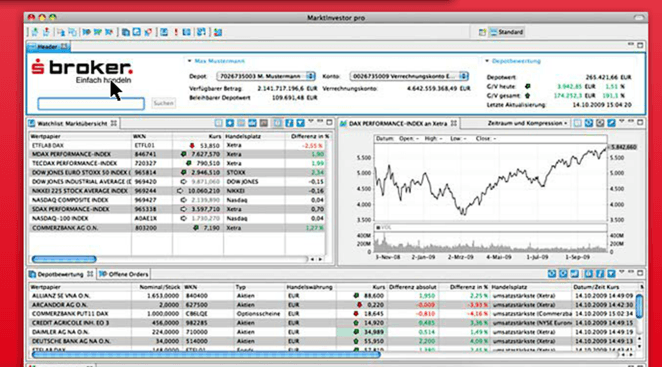Maximize the DAX chart panel
Viewport: 663px width, 368px height.
[x=640, y=122]
